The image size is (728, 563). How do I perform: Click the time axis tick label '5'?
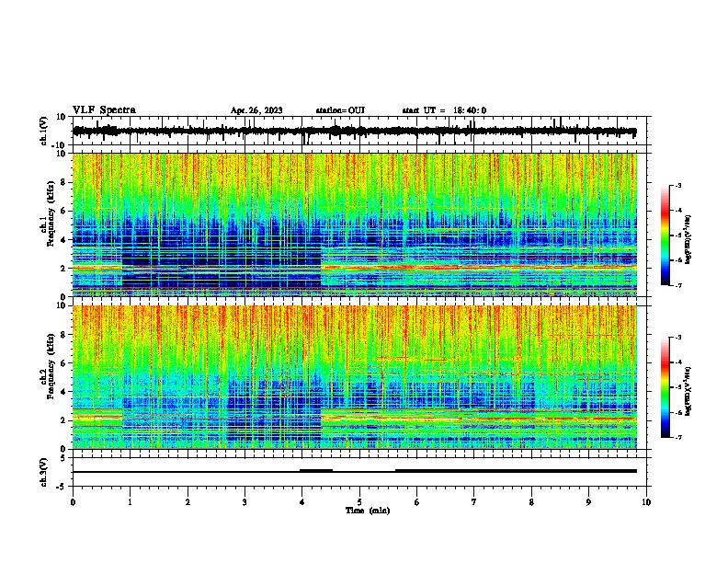[359, 502]
